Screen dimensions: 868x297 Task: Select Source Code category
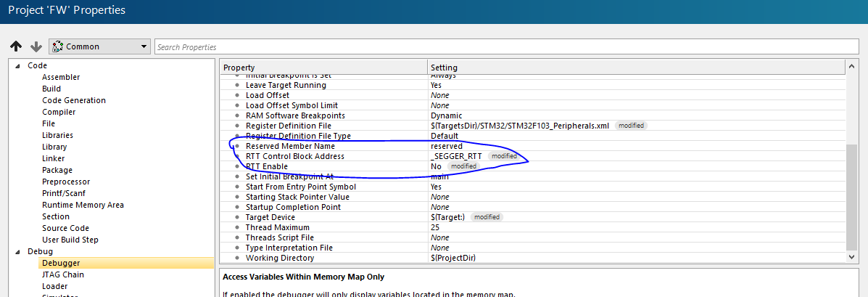pos(65,228)
